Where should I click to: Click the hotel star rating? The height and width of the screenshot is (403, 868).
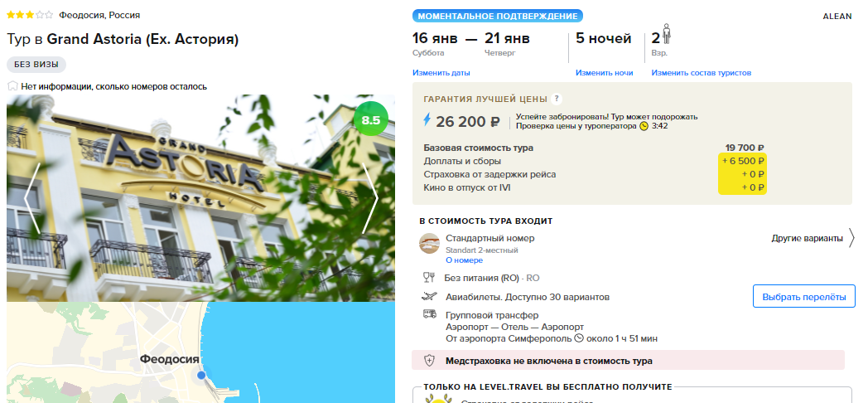pos(30,15)
